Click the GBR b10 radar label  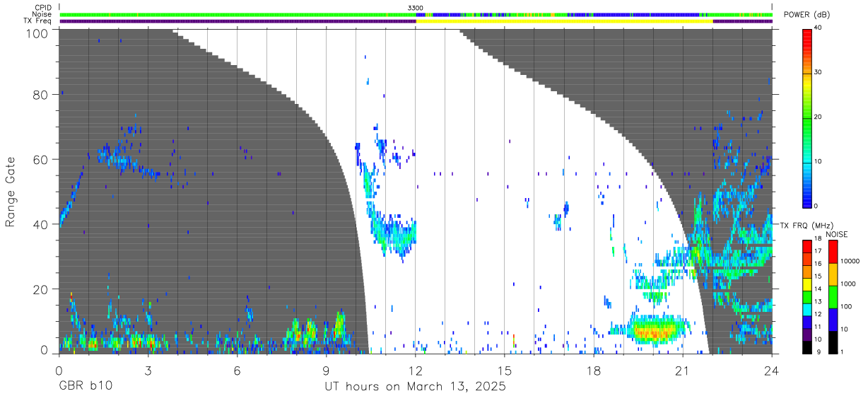(x=85, y=387)
